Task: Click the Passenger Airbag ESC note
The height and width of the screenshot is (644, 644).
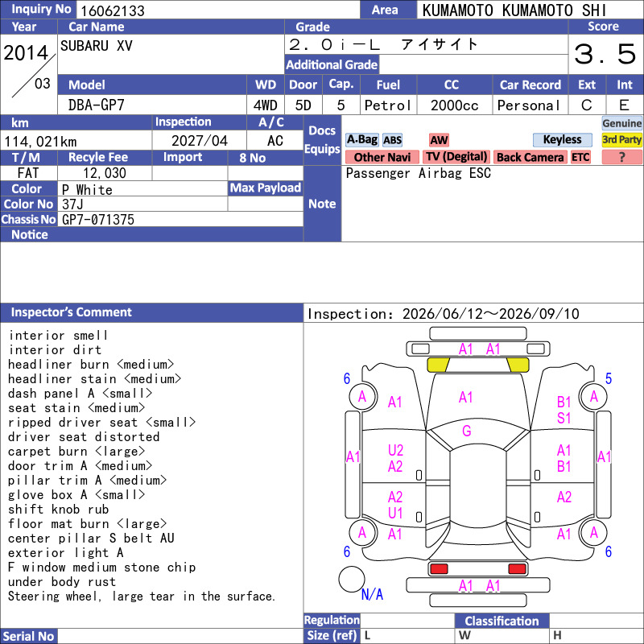Action: click(418, 173)
